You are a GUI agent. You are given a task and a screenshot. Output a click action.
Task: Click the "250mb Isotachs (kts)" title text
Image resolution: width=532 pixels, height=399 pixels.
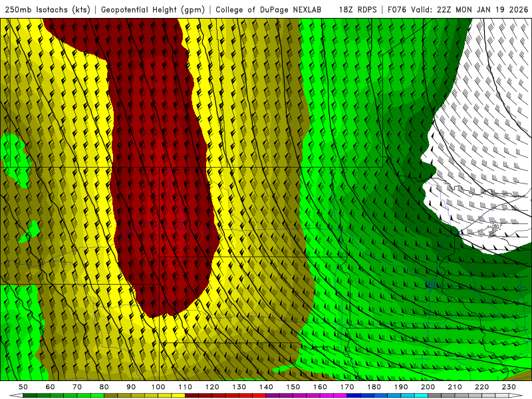(48, 10)
